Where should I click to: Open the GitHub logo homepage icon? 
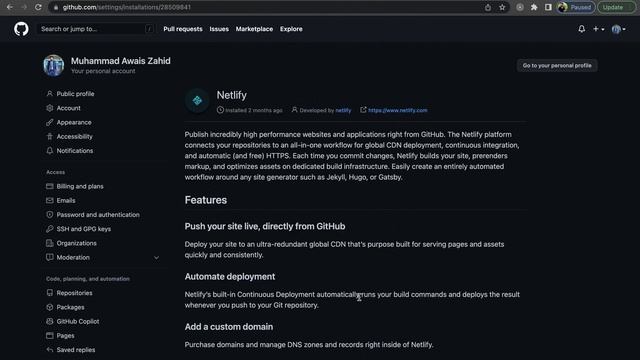[x=21, y=29]
